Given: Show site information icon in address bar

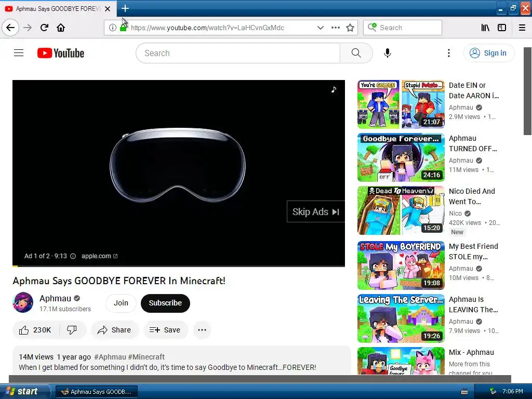Looking at the screenshot, I should 112,28.
